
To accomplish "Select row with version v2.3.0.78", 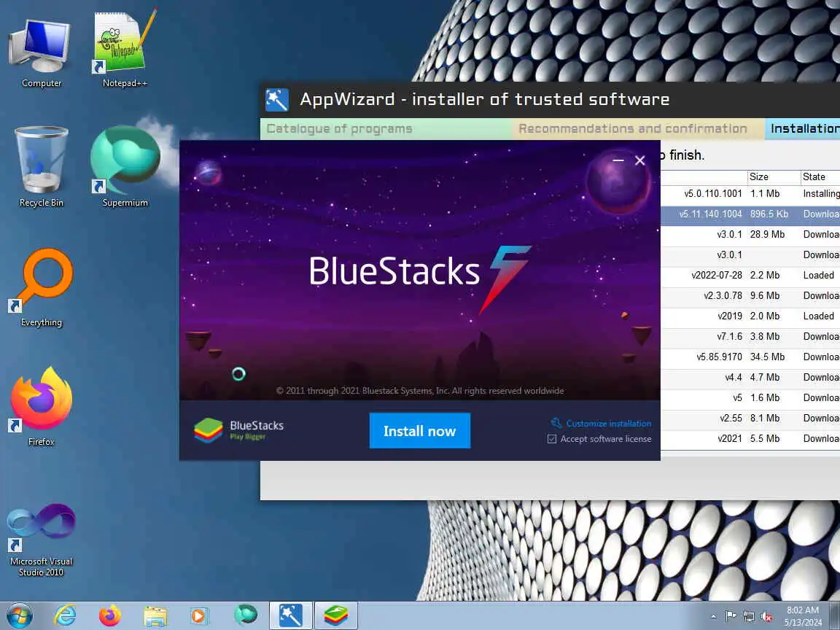I will click(750, 296).
